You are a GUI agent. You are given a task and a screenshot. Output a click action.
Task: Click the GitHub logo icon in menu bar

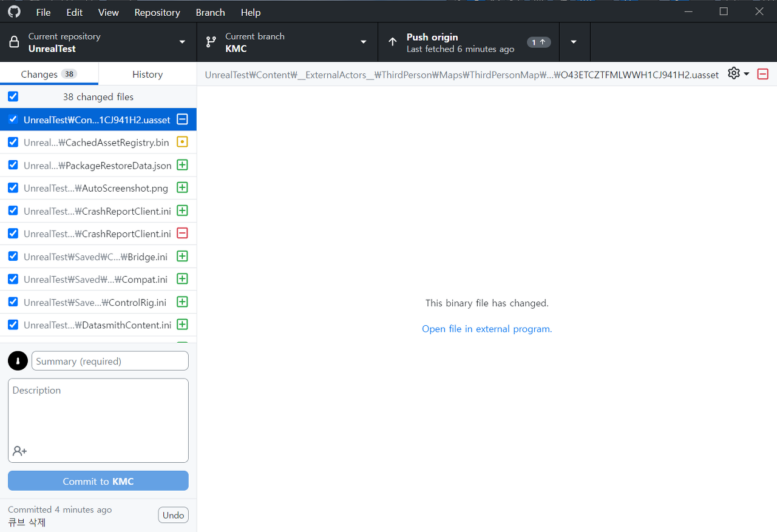pos(13,12)
